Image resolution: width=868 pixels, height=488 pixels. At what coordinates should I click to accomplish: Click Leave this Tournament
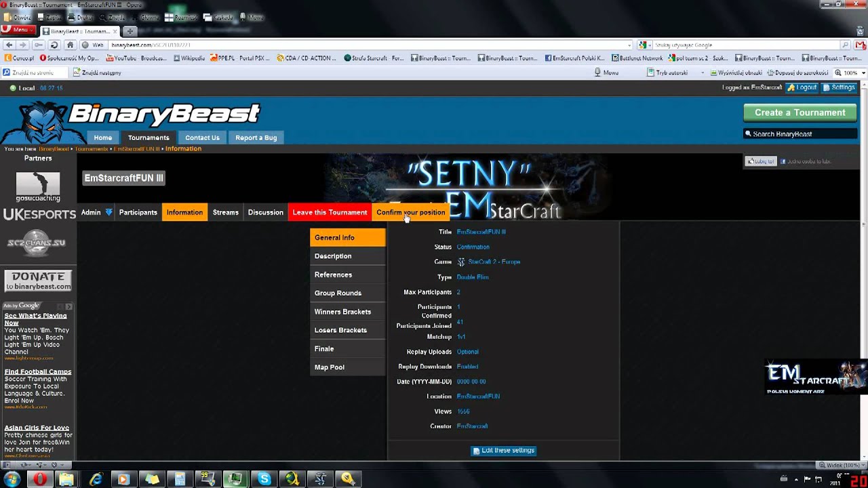point(330,213)
